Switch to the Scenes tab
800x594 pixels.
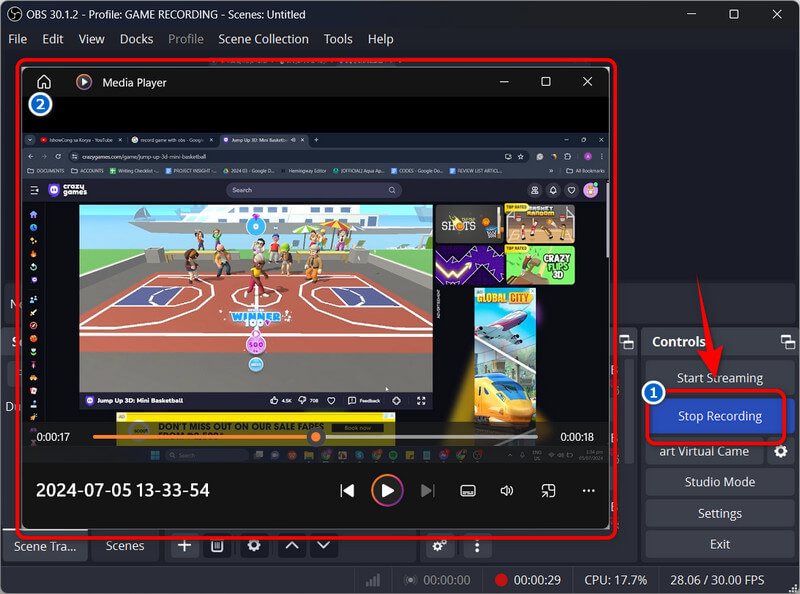[x=125, y=546]
